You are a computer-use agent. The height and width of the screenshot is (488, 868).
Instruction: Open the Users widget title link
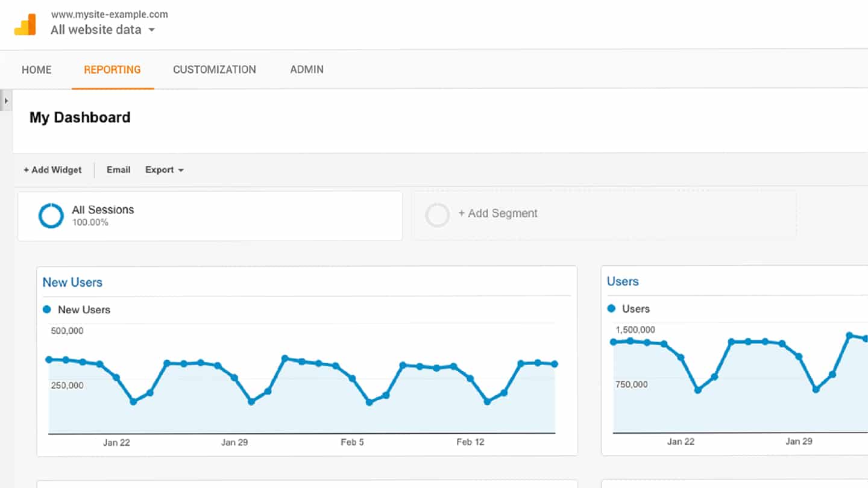pyautogui.click(x=623, y=281)
